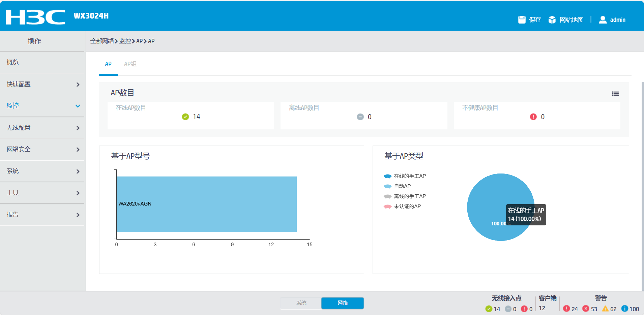The height and width of the screenshot is (315, 644).
Task: Toggle 未认证的AP legend item
Action: tap(402, 206)
